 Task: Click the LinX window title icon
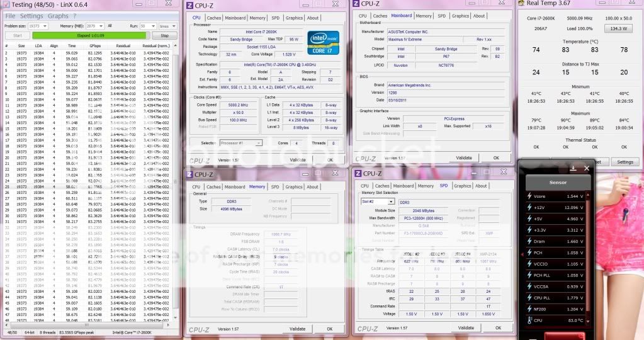[x=6, y=4]
